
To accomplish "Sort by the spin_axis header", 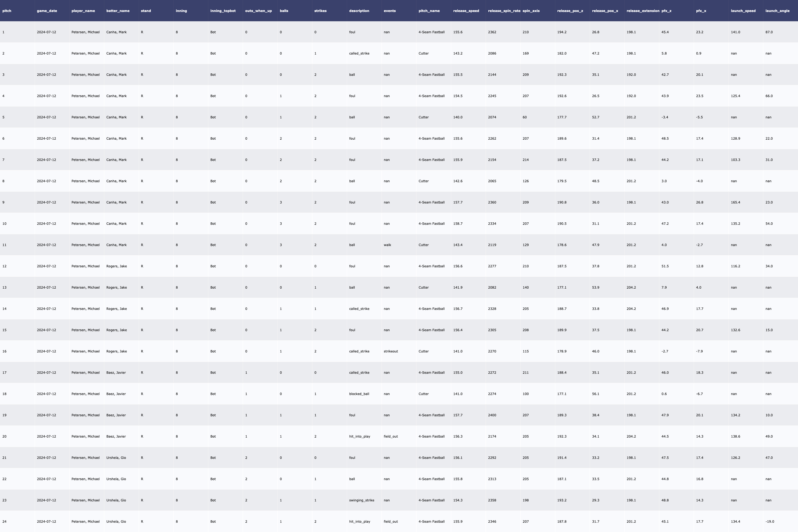I will (531, 11).
